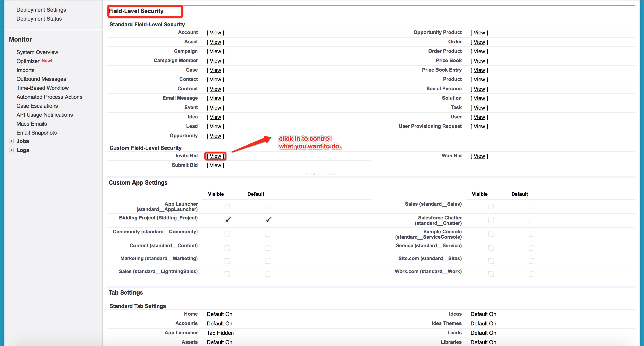Toggle Marketing Default checkbox

[x=268, y=261]
